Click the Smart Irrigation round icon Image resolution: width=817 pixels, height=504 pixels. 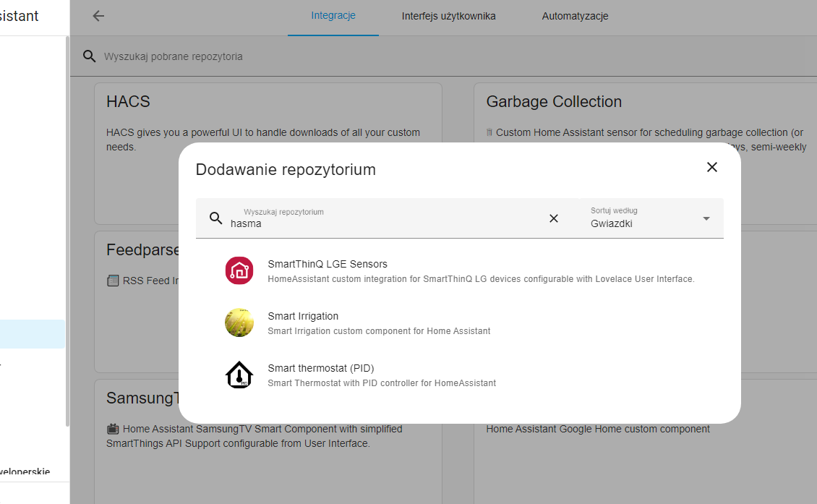coord(239,323)
